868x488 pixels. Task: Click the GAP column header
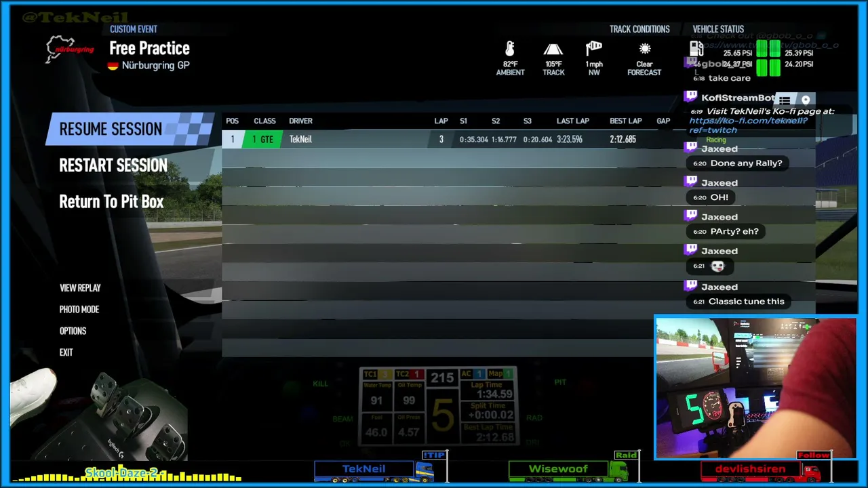(x=663, y=121)
